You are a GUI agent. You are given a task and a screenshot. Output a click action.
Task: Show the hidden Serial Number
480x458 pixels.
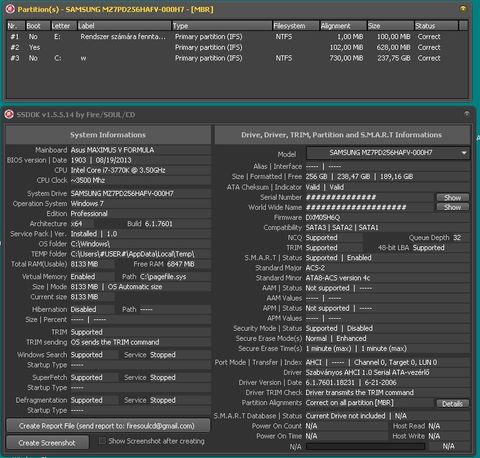(x=453, y=198)
